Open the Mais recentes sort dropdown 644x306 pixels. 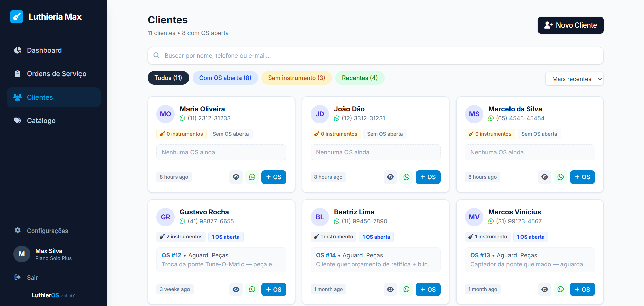point(575,79)
